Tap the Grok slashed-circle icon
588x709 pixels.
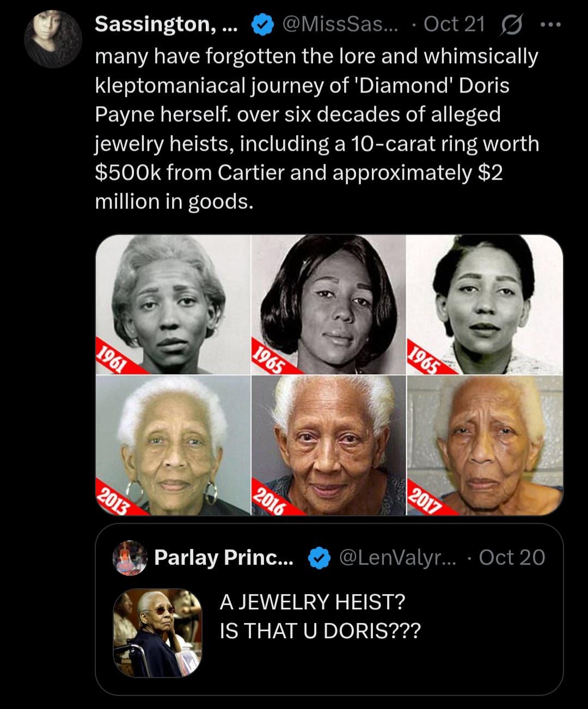pyautogui.click(x=512, y=25)
